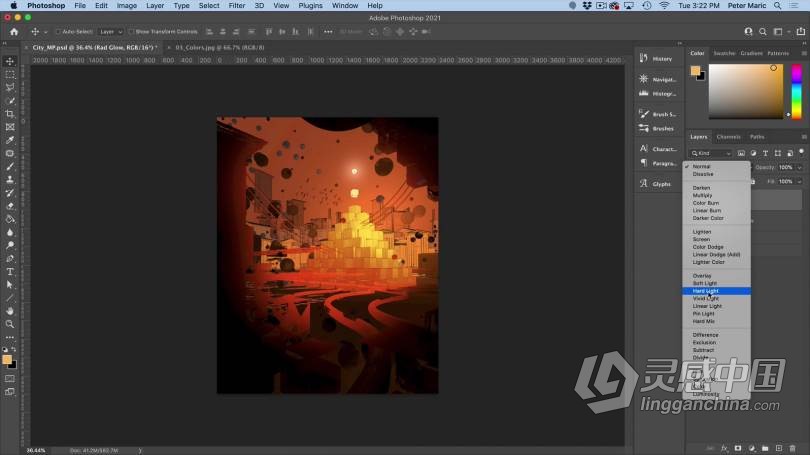Open the Fill slider dropdown arrow
The height and width of the screenshot is (455, 810).
(x=800, y=181)
